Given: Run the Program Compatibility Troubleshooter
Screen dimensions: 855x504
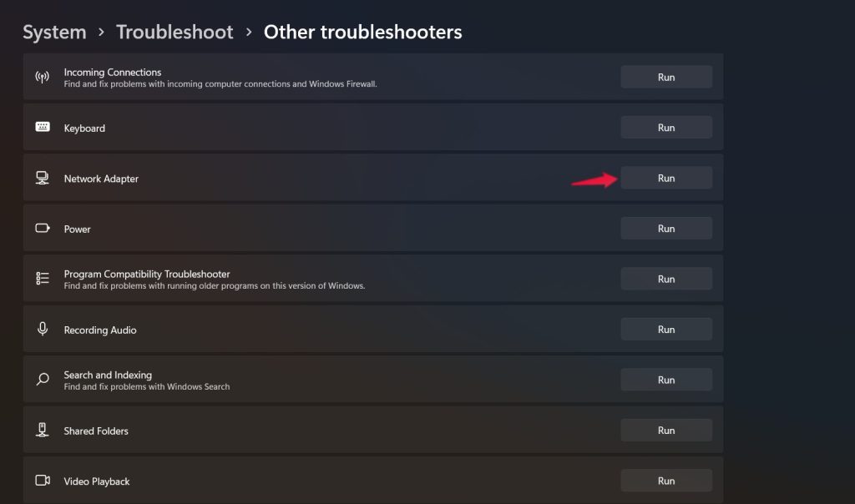Looking at the screenshot, I should pyautogui.click(x=665, y=279).
